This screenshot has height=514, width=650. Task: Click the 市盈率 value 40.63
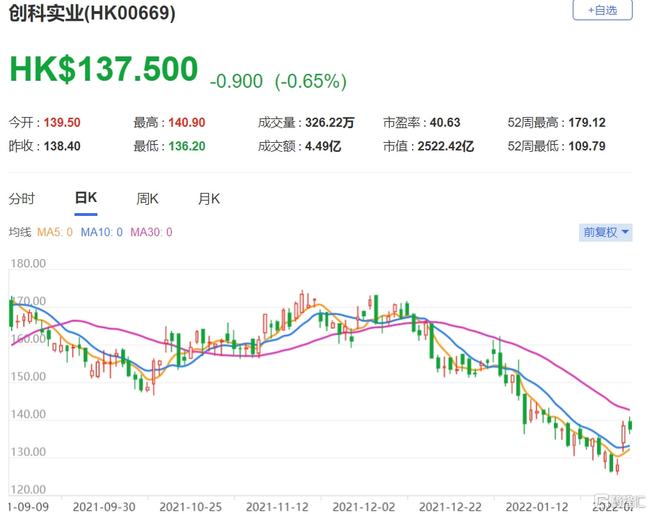pos(445,123)
